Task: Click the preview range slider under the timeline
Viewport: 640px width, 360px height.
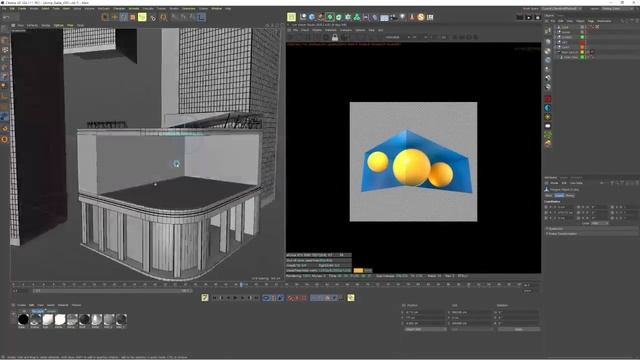Action: click(113, 291)
